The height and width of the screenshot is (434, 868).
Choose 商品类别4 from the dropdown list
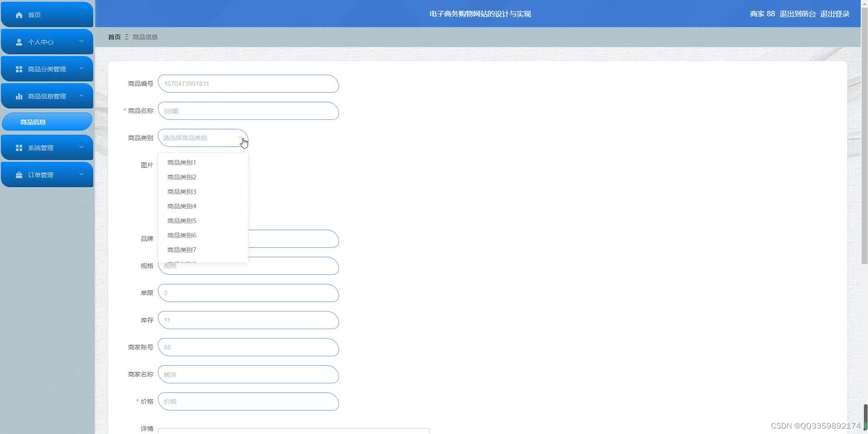pos(203,206)
